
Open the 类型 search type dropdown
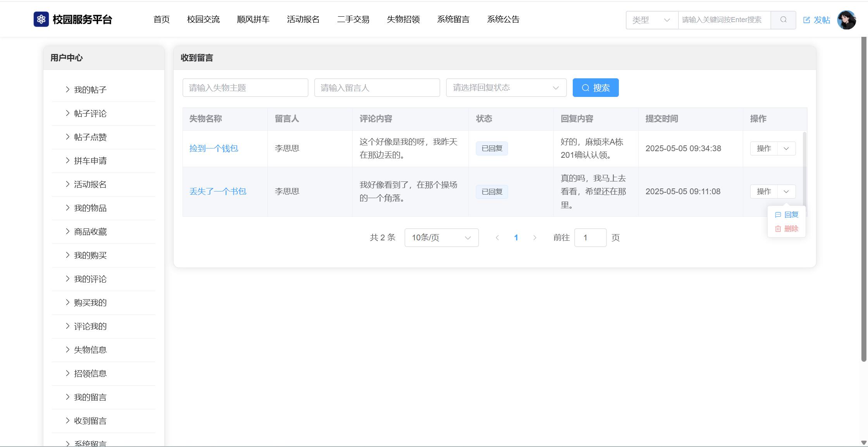click(x=651, y=20)
